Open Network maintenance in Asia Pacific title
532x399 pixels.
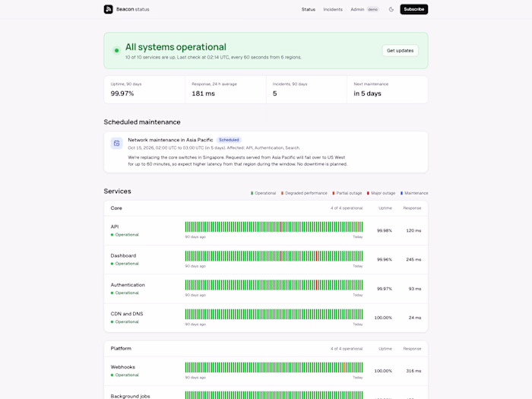170,140
